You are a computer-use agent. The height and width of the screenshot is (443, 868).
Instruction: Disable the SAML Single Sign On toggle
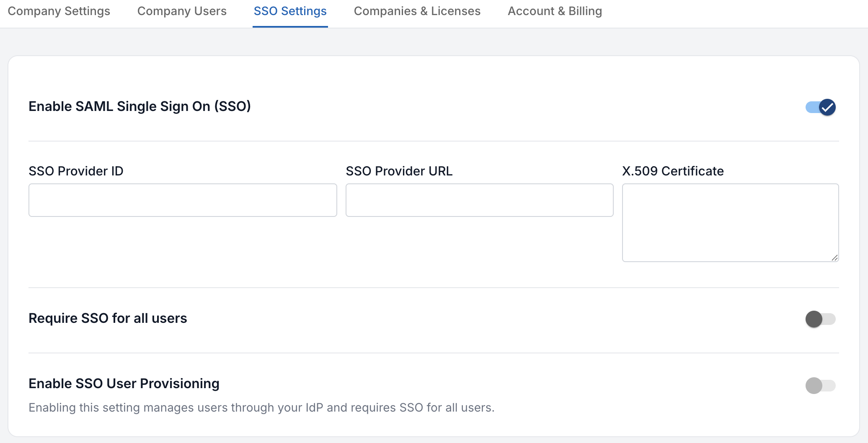[x=819, y=107]
